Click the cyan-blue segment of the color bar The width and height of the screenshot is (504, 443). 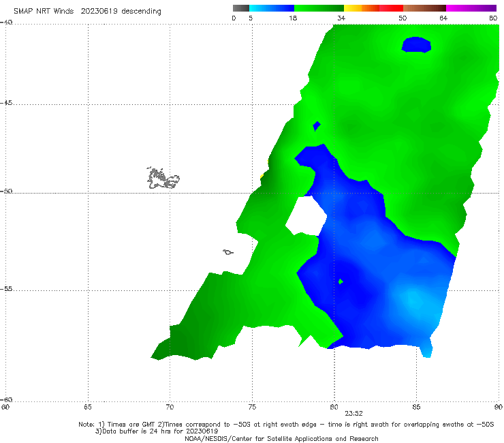click(x=272, y=8)
